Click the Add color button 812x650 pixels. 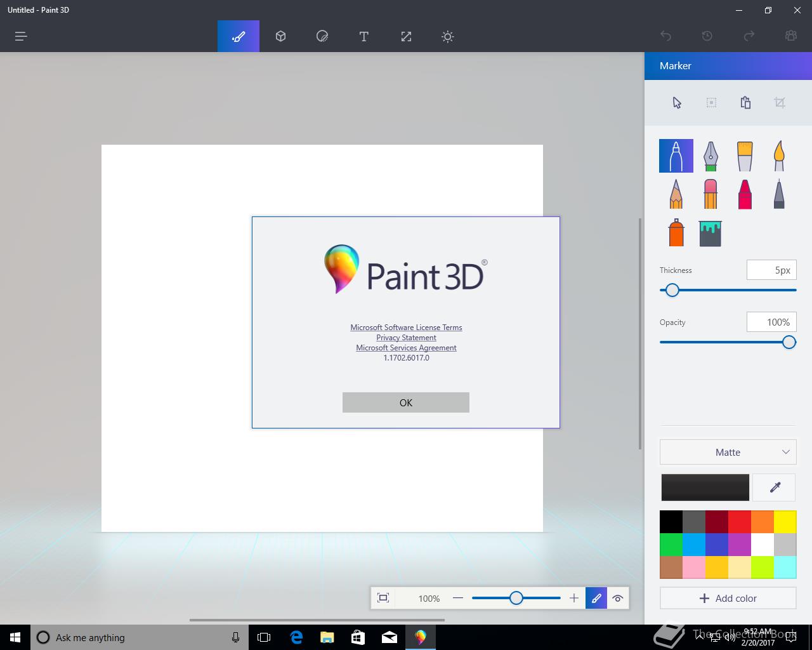click(728, 598)
